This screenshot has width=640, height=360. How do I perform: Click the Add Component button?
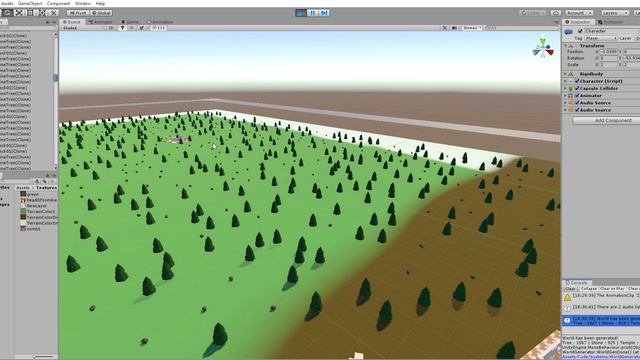click(x=607, y=120)
